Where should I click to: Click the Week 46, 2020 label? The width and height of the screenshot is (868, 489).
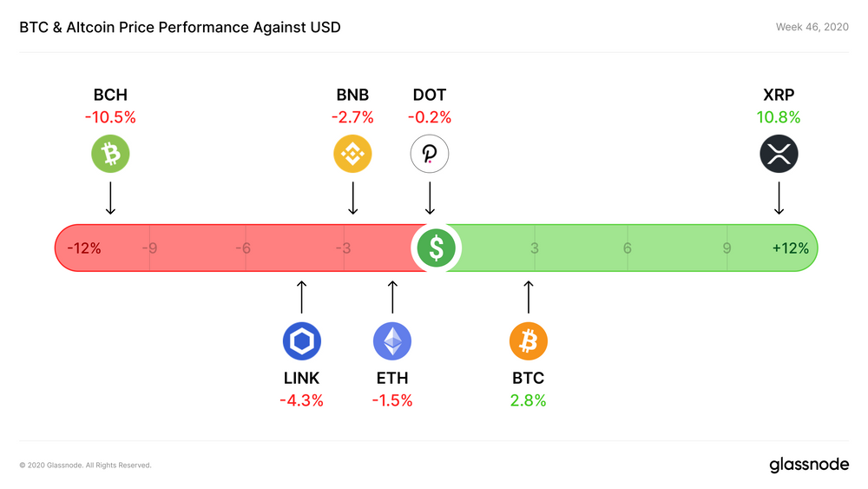click(x=812, y=27)
